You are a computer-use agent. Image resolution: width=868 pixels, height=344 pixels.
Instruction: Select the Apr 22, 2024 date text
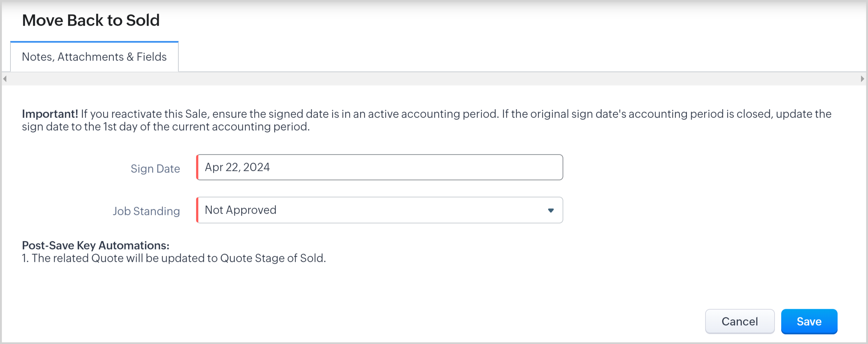[x=237, y=167]
